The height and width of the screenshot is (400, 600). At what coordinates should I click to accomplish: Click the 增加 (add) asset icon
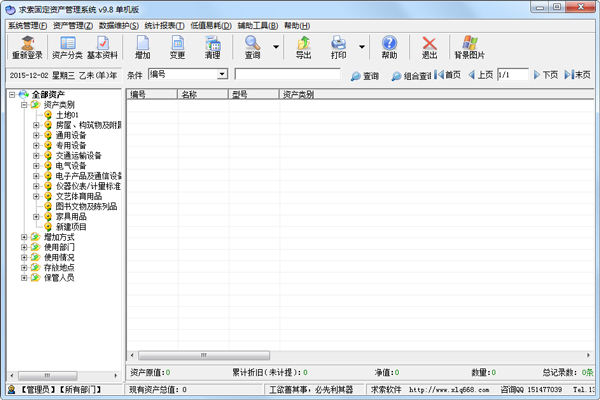[143, 47]
